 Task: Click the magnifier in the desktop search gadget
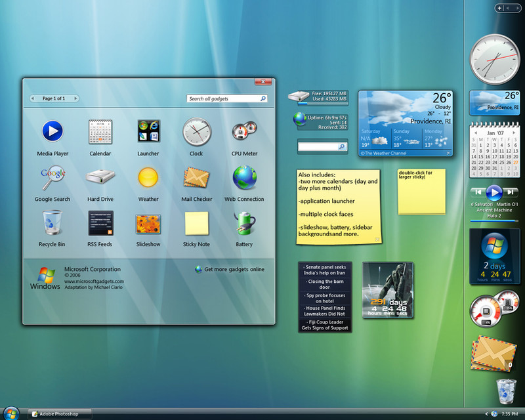tap(342, 147)
